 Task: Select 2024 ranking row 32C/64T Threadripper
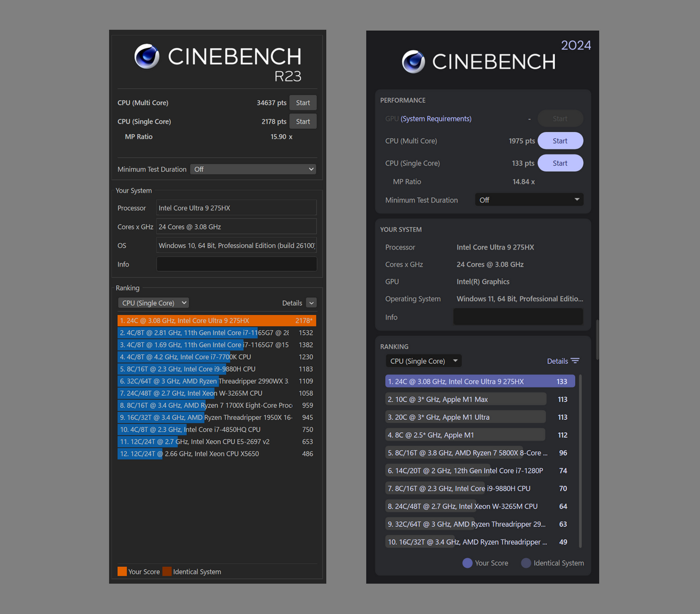[480, 524]
